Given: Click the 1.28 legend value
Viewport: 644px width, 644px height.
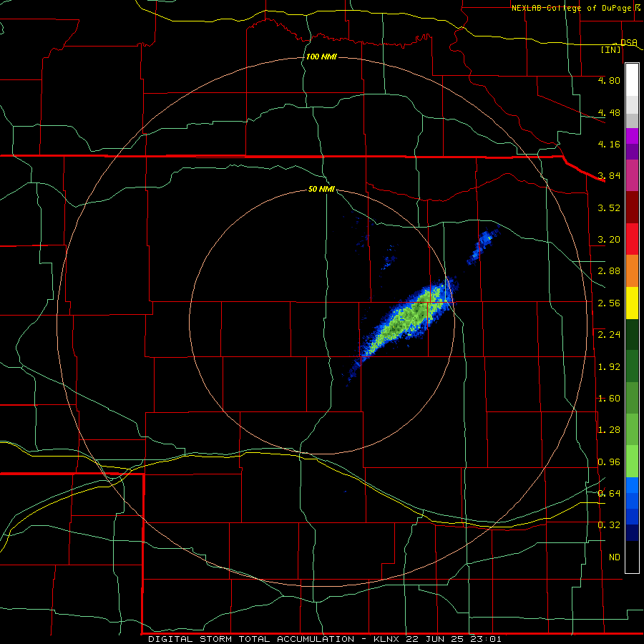Looking at the screenshot, I should point(609,430).
